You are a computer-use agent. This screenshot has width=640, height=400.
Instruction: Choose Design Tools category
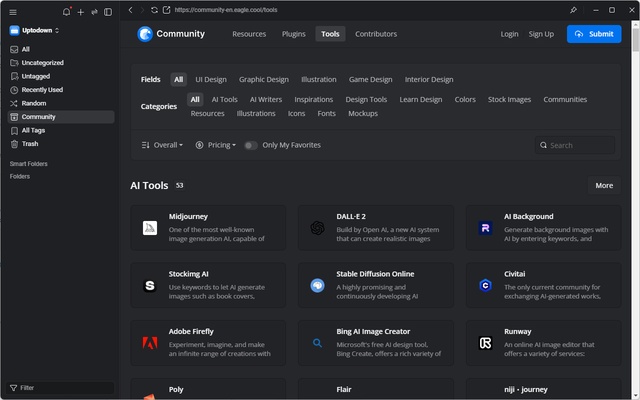[x=366, y=100]
